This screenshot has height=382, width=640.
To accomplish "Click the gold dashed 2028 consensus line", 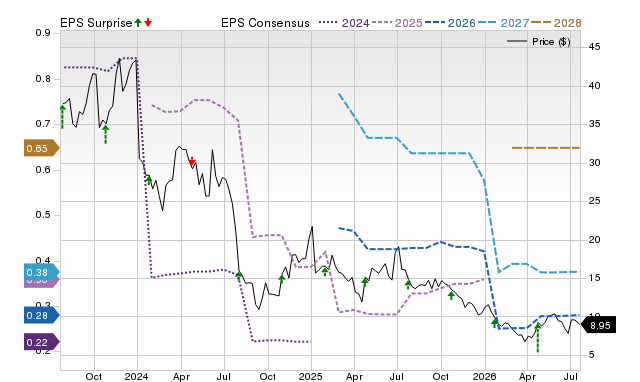I will pyautogui.click(x=546, y=147).
